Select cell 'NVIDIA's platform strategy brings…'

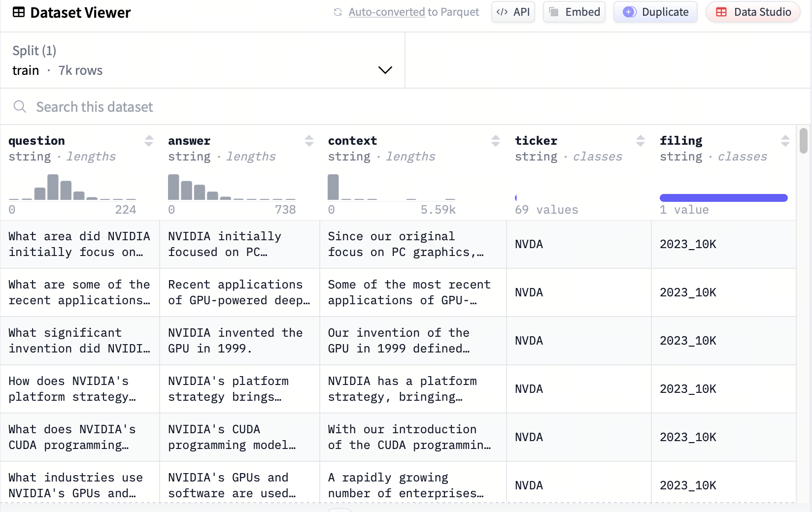[240, 389]
